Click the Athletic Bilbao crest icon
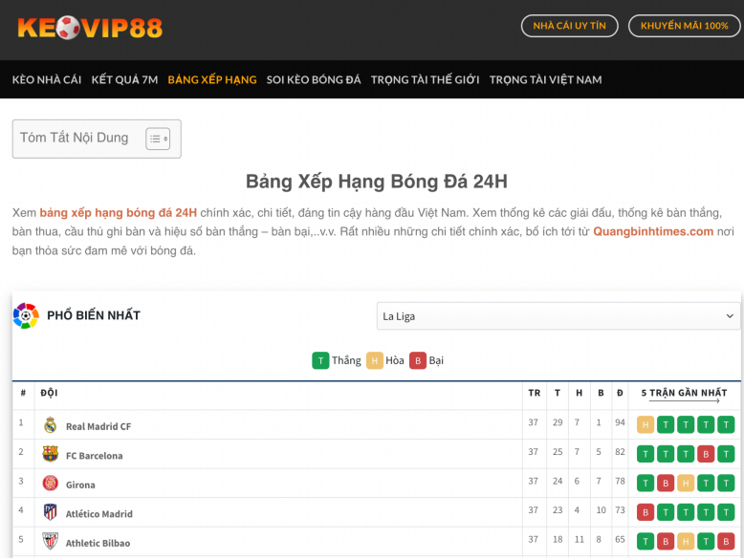This screenshot has height=560, width=744. click(51, 542)
